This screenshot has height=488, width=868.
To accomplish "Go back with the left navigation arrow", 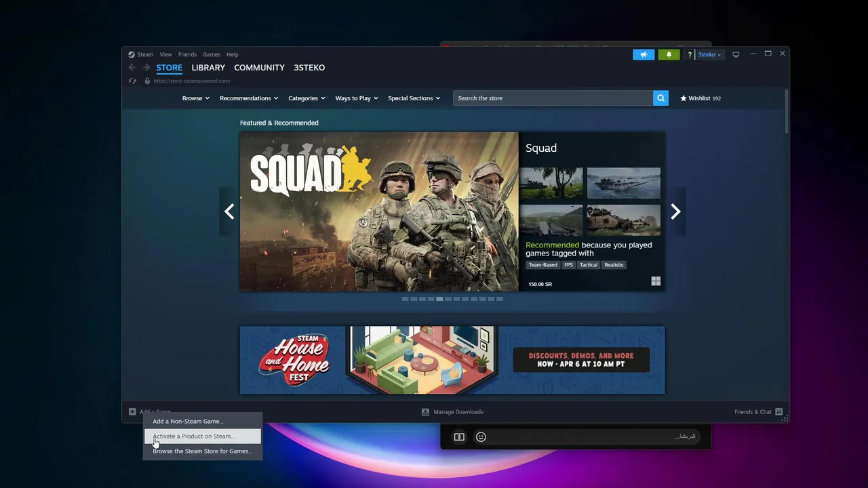I will pyautogui.click(x=132, y=68).
